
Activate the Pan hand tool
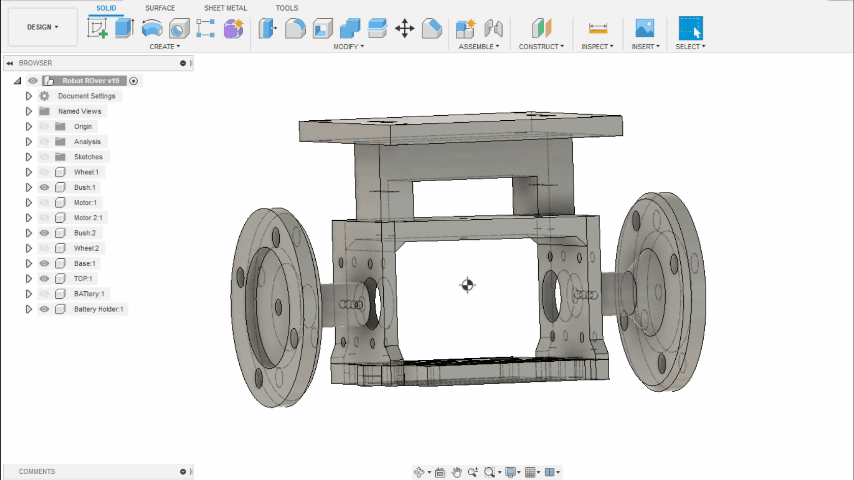click(456, 472)
